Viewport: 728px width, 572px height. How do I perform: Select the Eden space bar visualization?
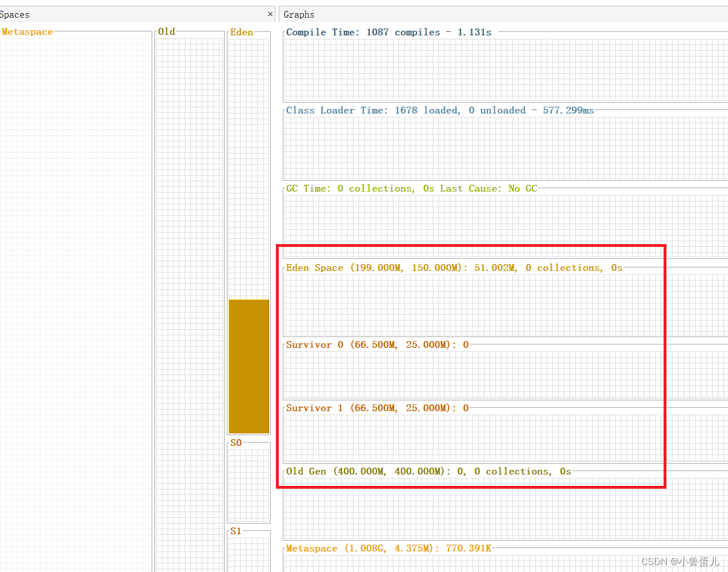249,228
